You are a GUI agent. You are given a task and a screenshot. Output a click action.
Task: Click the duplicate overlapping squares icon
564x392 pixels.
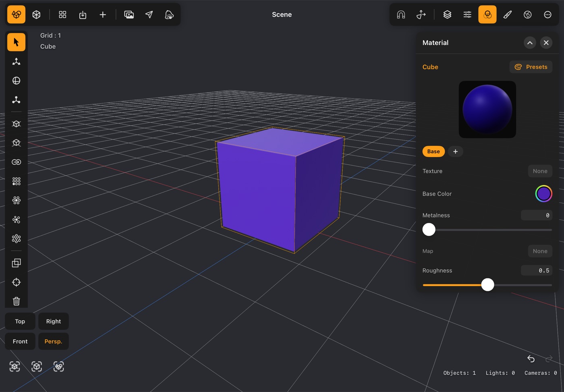[x=16, y=263]
